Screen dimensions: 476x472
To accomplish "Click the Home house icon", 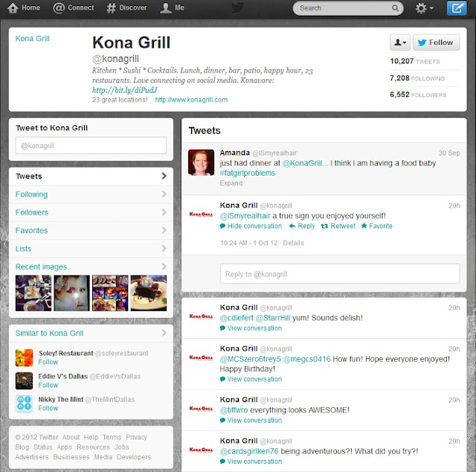I will coord(13,8).
